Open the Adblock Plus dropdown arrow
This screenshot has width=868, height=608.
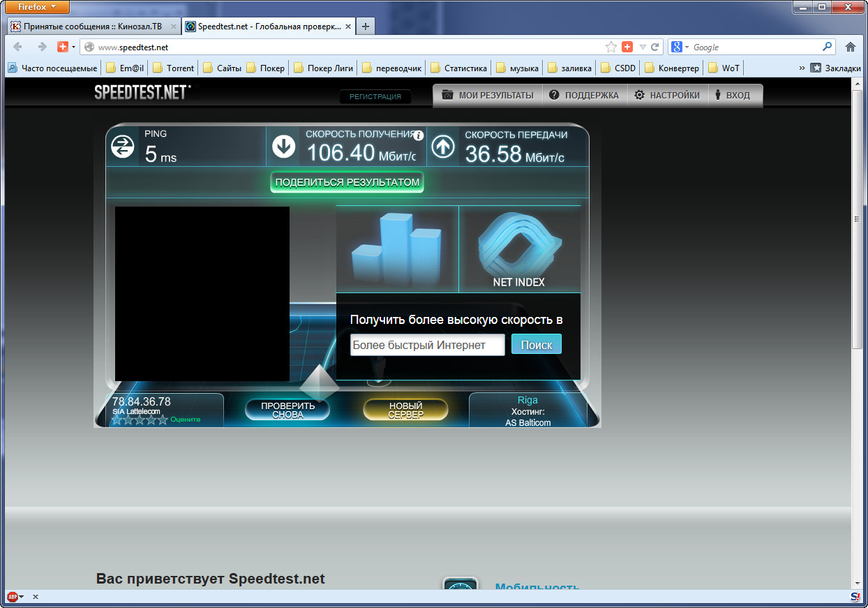(22, 597)
